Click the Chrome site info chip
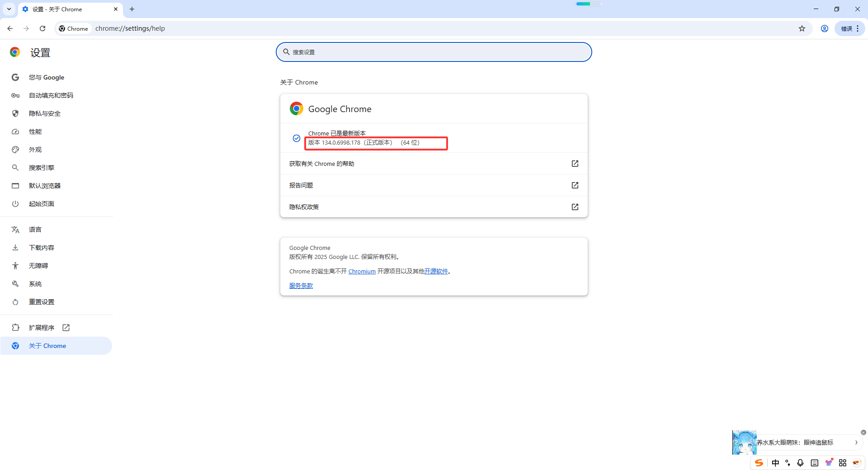Image resolution: width=868 pixels, height=470 pixels. click(x=74, y=28)
